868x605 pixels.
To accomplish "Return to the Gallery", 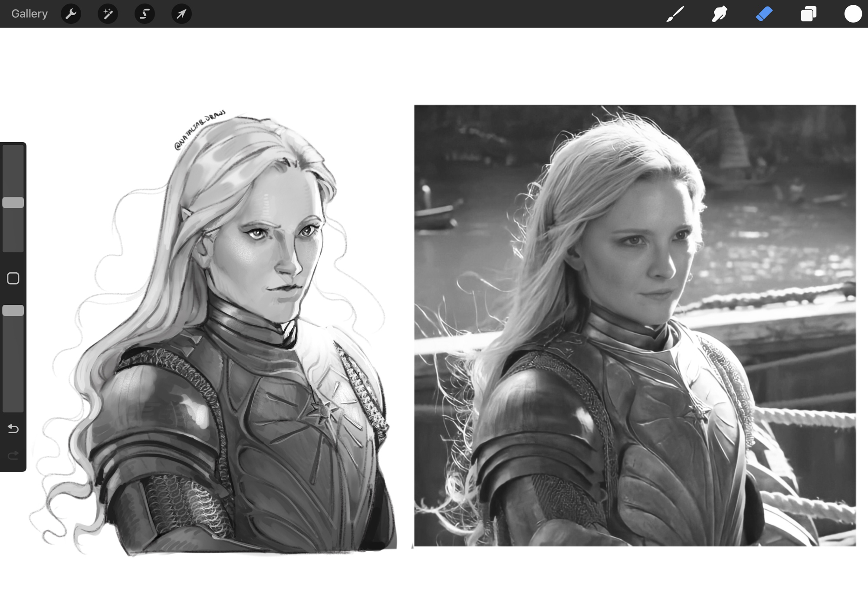I will point(29,14).
